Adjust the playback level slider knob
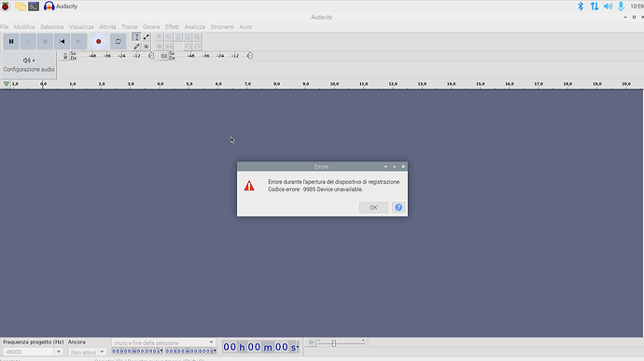The width and height of the screenshot is (644, 361). [x=250, y=56]
